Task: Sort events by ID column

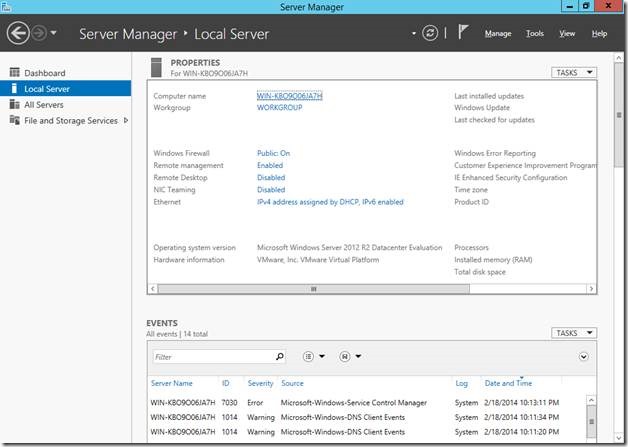Action: pyautogui.click(x=225, y=383)
